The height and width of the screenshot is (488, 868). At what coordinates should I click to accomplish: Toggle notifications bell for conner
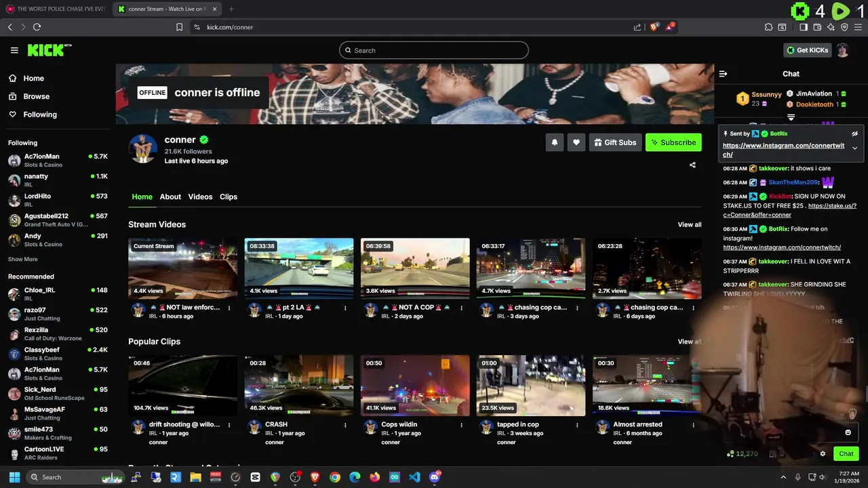tap(555, 142)
